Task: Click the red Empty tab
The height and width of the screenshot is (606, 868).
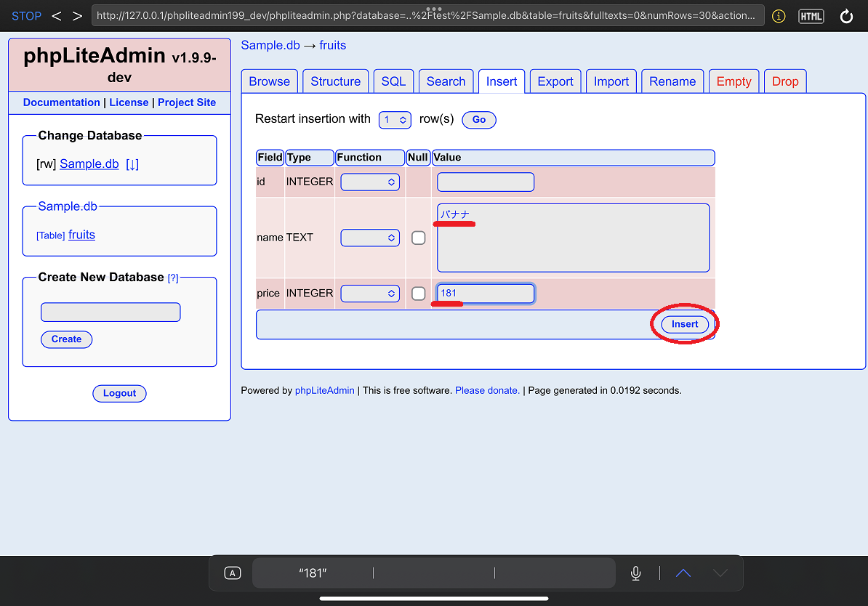Action: tap(734, 81)
